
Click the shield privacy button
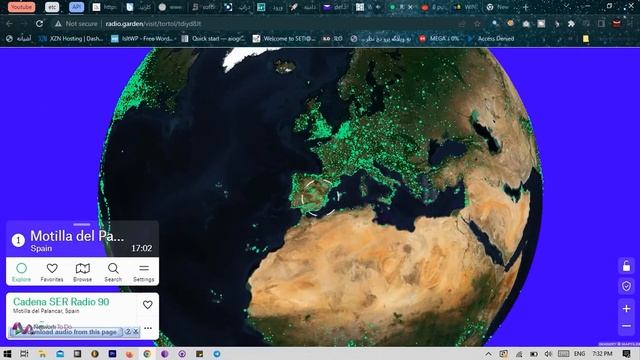tap(626, 286)
